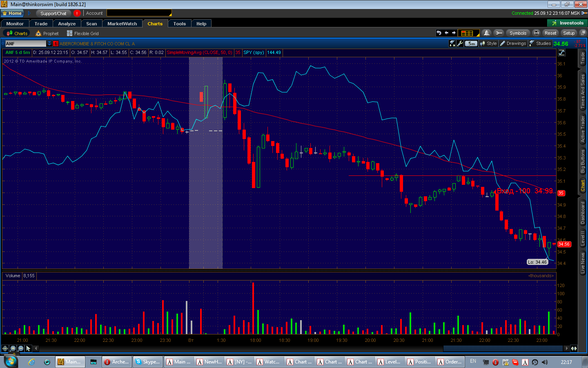Image resolution: width=588 pixels, height=368 pixels.
Task: Click the ANF symbol input field
Action: pos(25,44)
